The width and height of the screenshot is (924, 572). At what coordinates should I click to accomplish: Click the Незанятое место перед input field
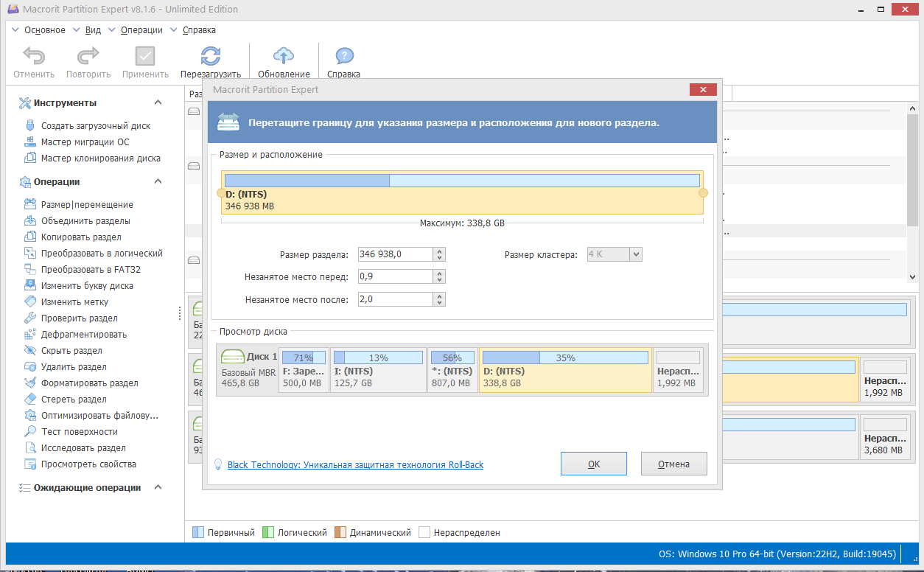tap(395, 276)
